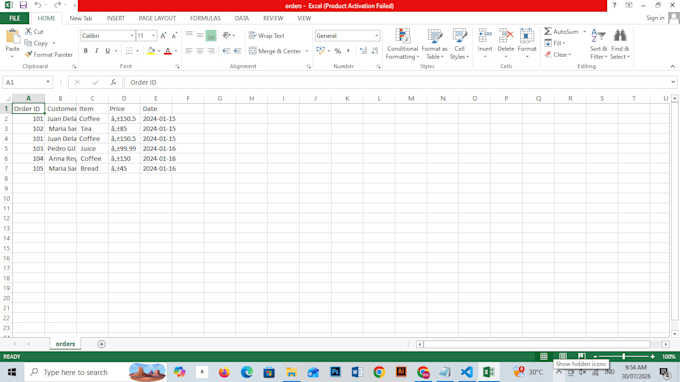Click the AutoSum button
This screenshot has height=382, width=680.
pyautogui.click(x=562, y=32)
